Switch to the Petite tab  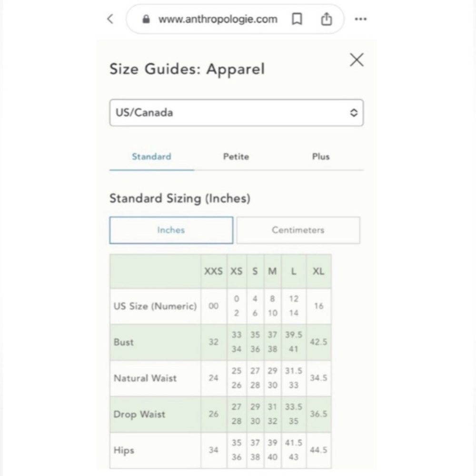[236, 157]
